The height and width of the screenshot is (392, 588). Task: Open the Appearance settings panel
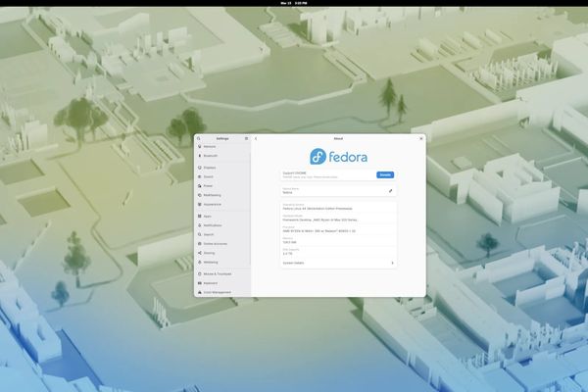[x=222, y=205]
